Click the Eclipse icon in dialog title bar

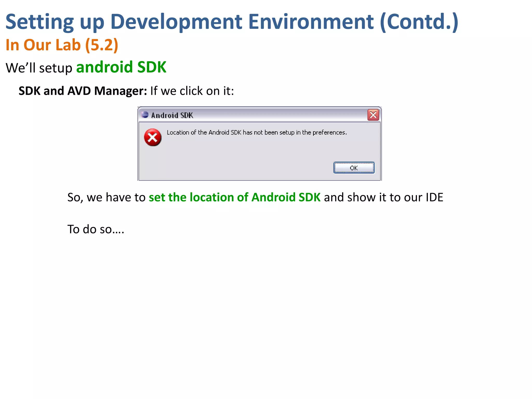[x=145, y=115]
